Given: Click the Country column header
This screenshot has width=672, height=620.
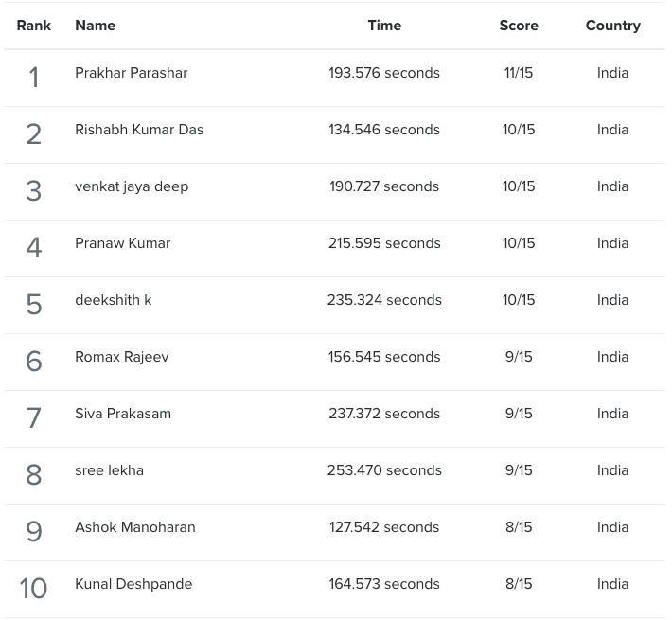Looking at the screenshot, I should point(613,26).
